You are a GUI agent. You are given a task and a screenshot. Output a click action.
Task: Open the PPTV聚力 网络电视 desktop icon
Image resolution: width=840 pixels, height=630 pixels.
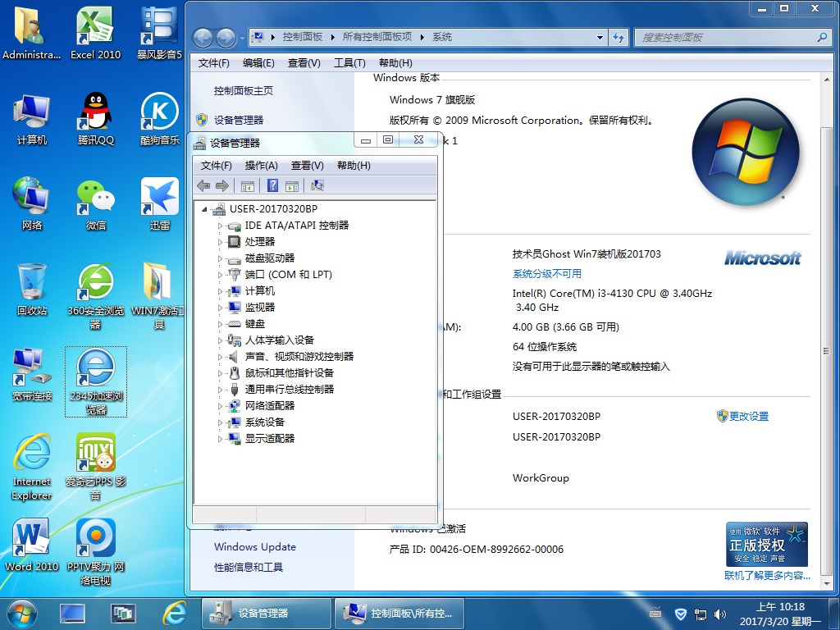tap(95, 552)
